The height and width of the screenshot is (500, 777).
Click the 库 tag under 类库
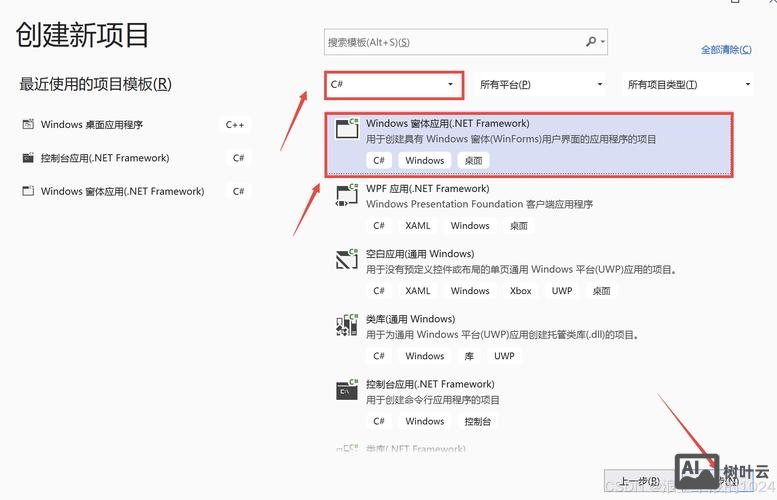click(x=469, y=356)
